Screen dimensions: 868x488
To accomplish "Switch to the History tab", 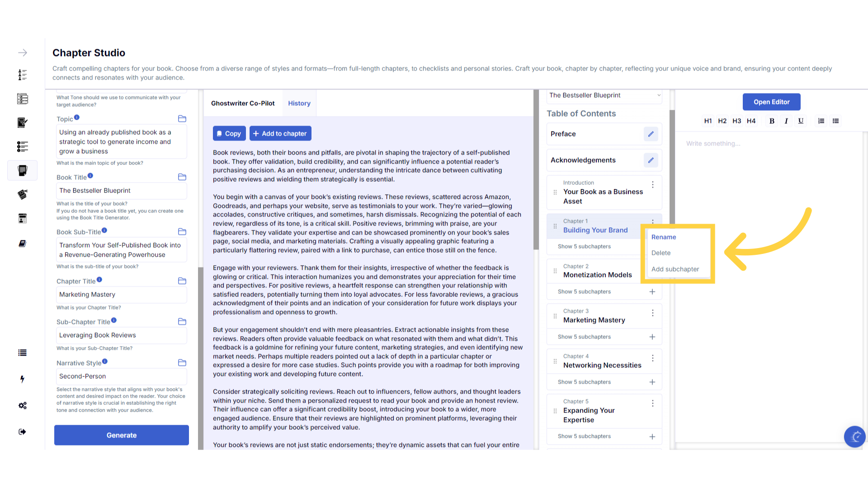I will [299, 103].
